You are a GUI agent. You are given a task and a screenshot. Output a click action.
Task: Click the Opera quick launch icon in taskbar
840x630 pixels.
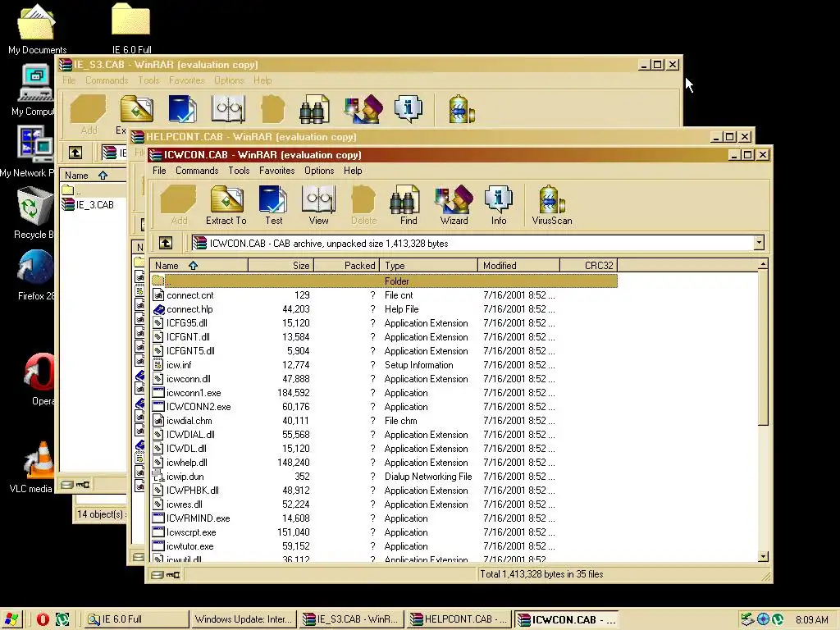(43, 619)
